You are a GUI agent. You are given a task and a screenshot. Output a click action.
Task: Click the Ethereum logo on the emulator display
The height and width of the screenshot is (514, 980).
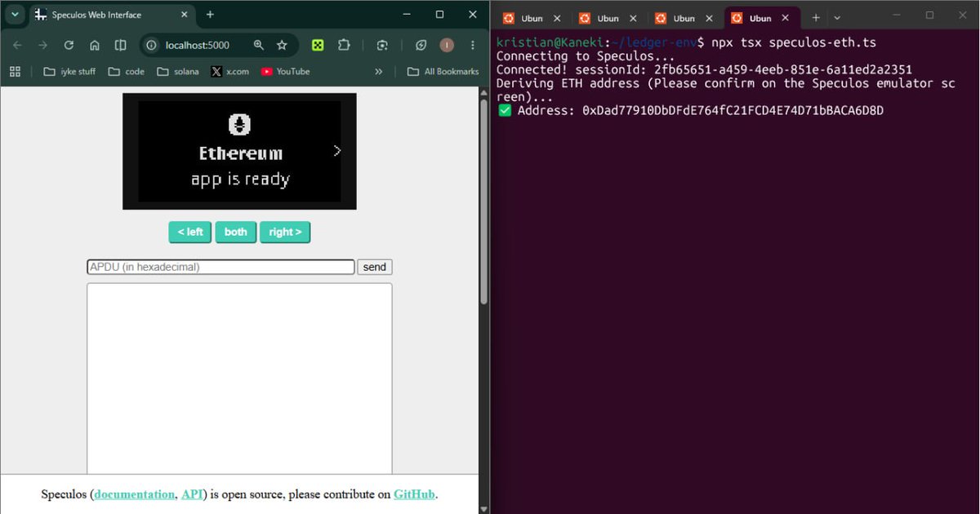[x=239, y=124]
